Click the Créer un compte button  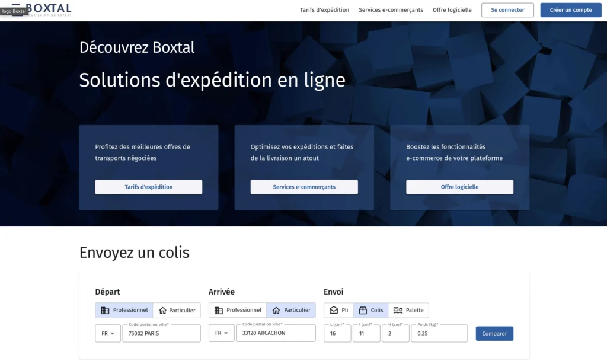tap(571, 10)
